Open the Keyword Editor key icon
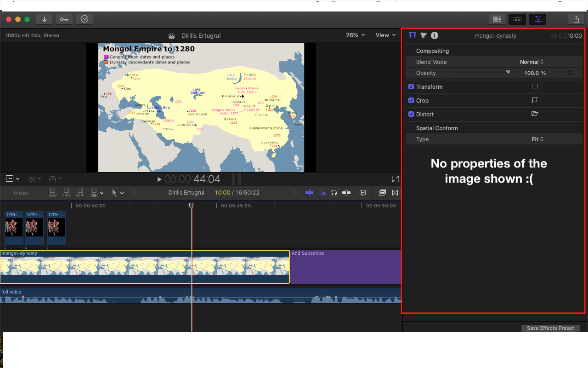The width and height of the screenshot is (588, 368). [64, 19]
